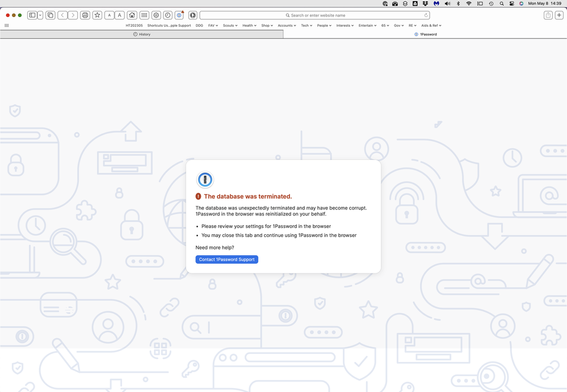Open Dropbox in the menu bar
Screen dimensions: 567x392
point(425,3)
